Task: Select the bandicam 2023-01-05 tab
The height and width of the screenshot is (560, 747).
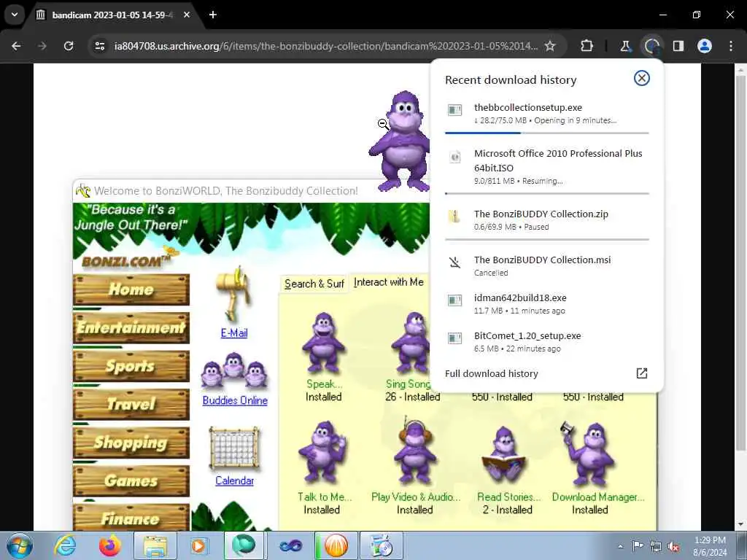Action: (113, 15)
